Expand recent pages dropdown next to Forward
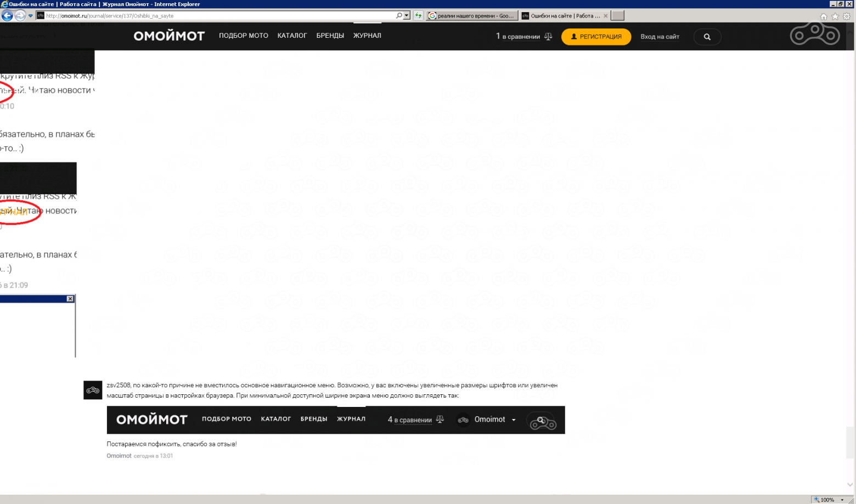The height and width of the screenshot is (504, 856). [x=31, y=16]
